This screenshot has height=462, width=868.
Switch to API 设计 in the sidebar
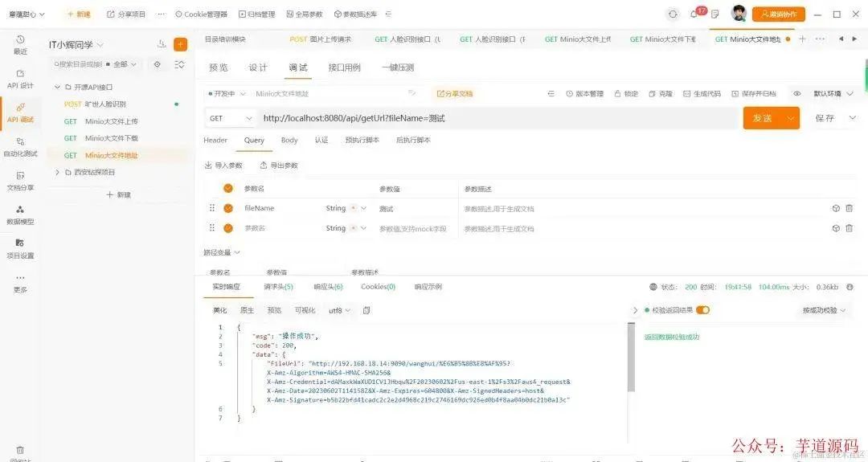tap(20, 79)
